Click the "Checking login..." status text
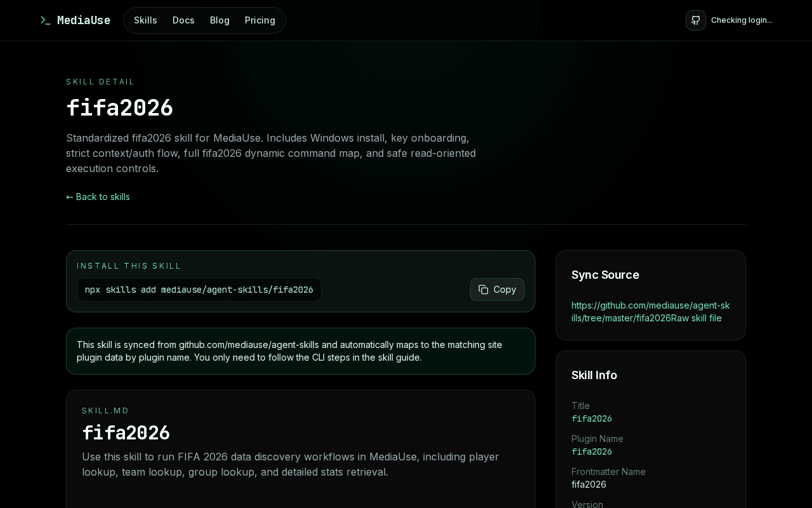Screen dimensions: 812x508 pyautogui.click(x=742, y=20)
